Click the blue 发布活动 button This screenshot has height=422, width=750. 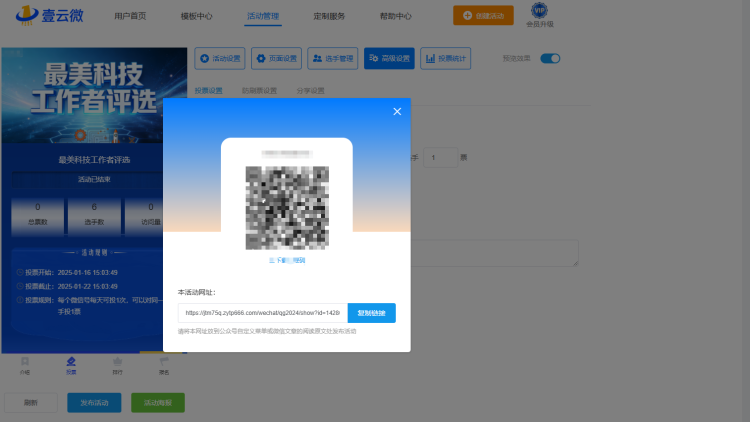(94, 402)
